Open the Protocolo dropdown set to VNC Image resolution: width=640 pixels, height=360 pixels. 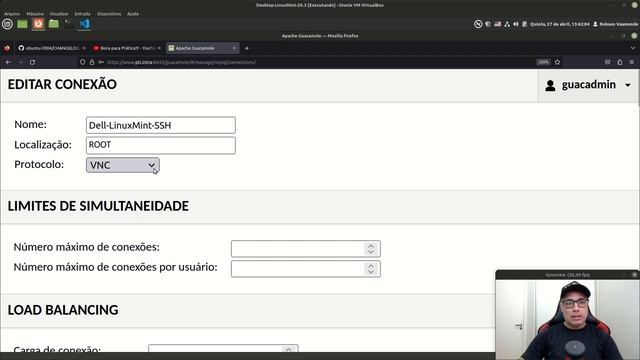pos(123,165)
